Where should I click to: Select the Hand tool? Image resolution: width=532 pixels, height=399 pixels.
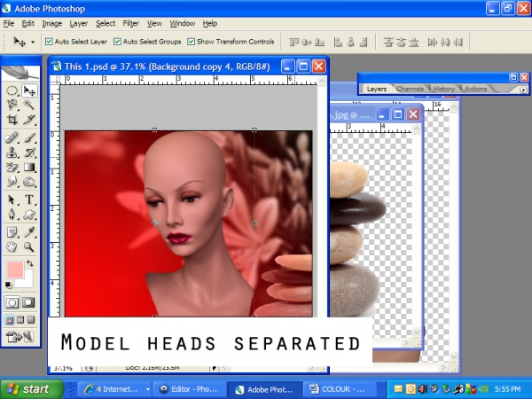[x=12, y=247]
